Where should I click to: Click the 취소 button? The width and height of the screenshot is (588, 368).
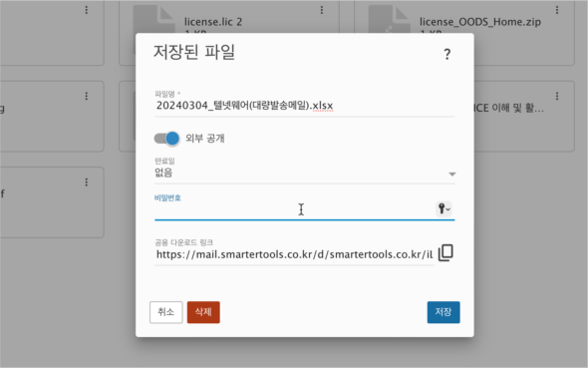[165, 312]
